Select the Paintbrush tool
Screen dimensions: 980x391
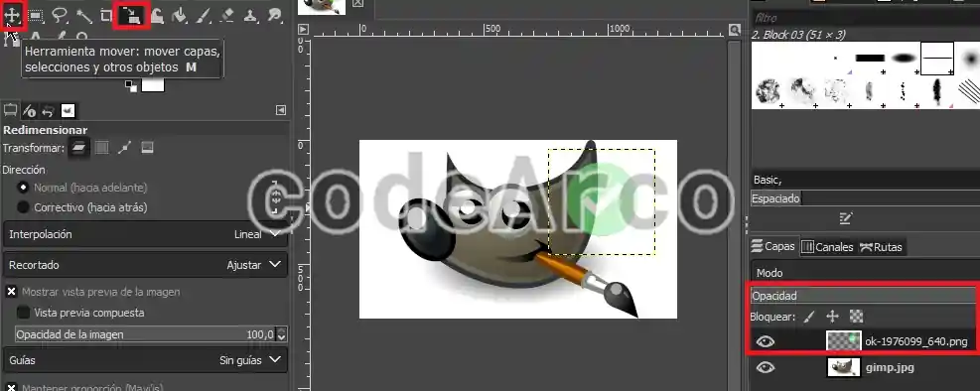(x=204, y=16)
